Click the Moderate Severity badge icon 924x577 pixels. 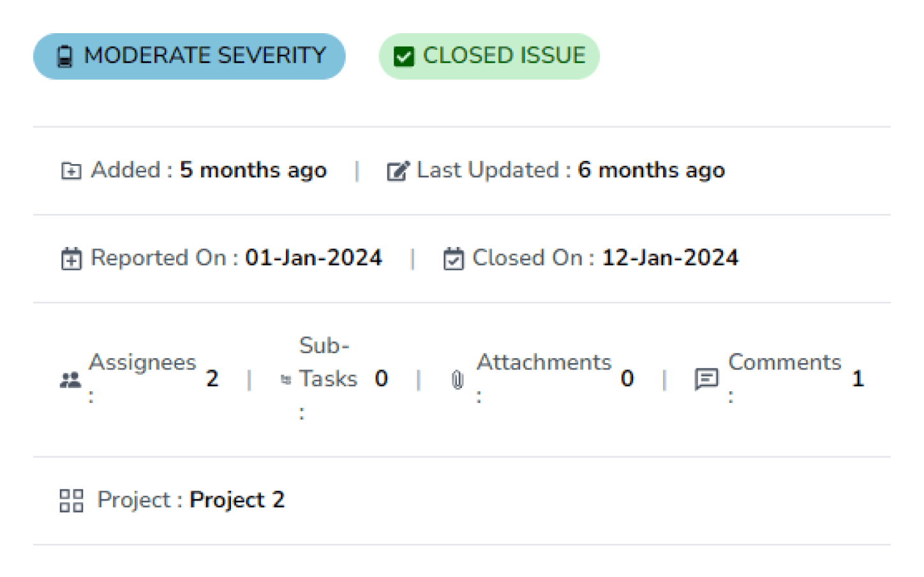pos(64,56)
